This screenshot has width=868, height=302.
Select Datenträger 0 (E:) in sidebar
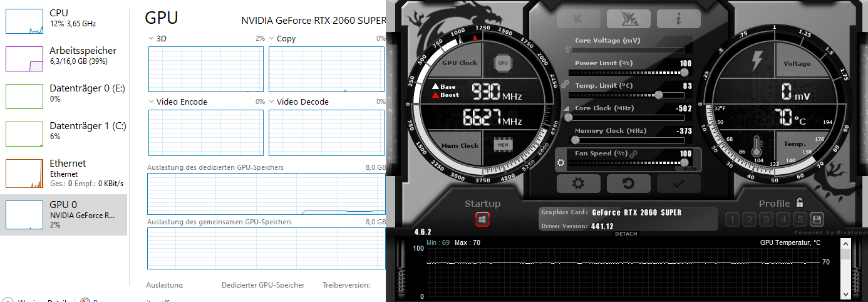[63, 96]
